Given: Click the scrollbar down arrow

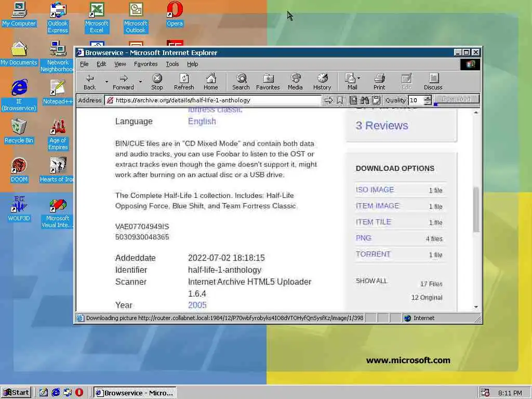Looking at the screenshot, I should [x=476, y=307].
